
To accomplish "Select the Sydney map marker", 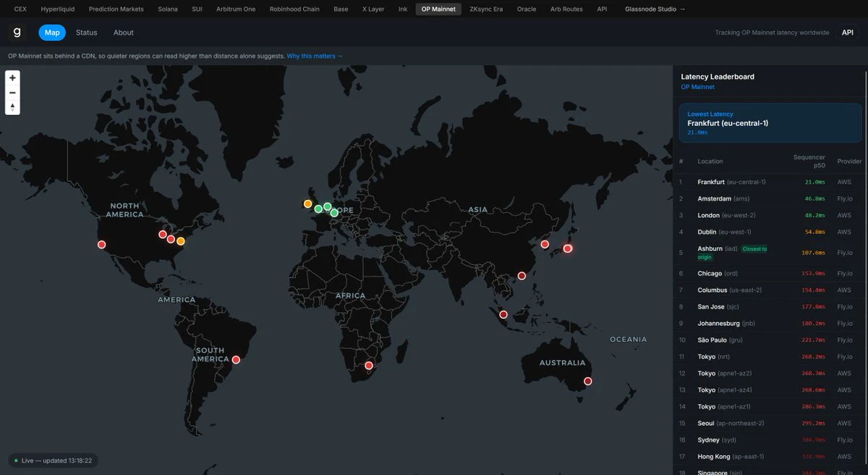I will click(587, 381).
